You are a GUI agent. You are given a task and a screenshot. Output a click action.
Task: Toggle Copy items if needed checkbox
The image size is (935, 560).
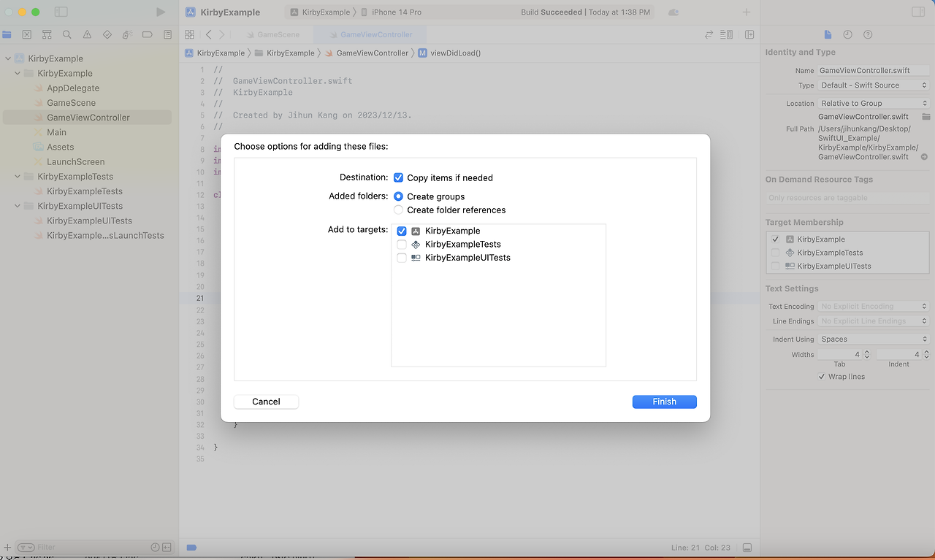click(x=398, y=177)
